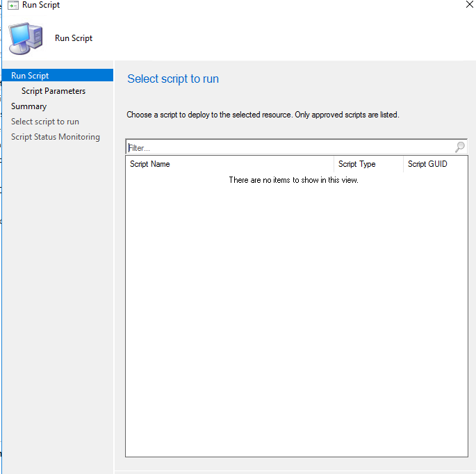Sort by Script GUID column header
Screen dimensions: 476x474
[435, 164]
